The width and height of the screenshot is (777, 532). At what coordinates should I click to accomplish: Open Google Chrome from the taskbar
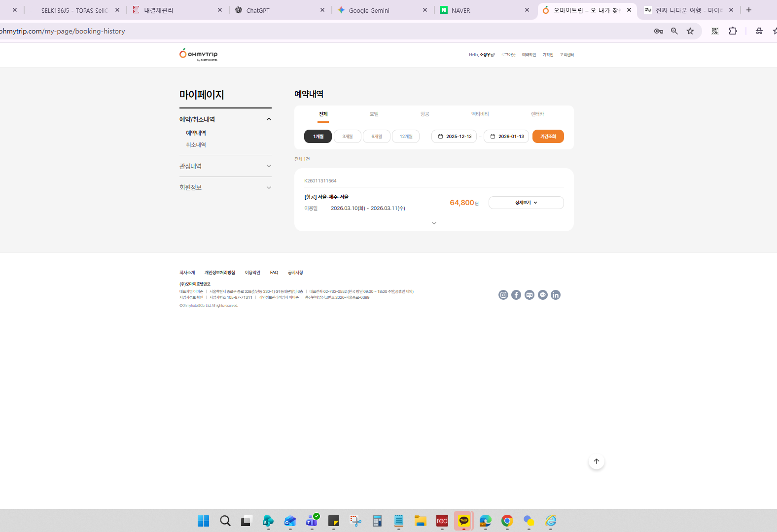click(507, 521)
